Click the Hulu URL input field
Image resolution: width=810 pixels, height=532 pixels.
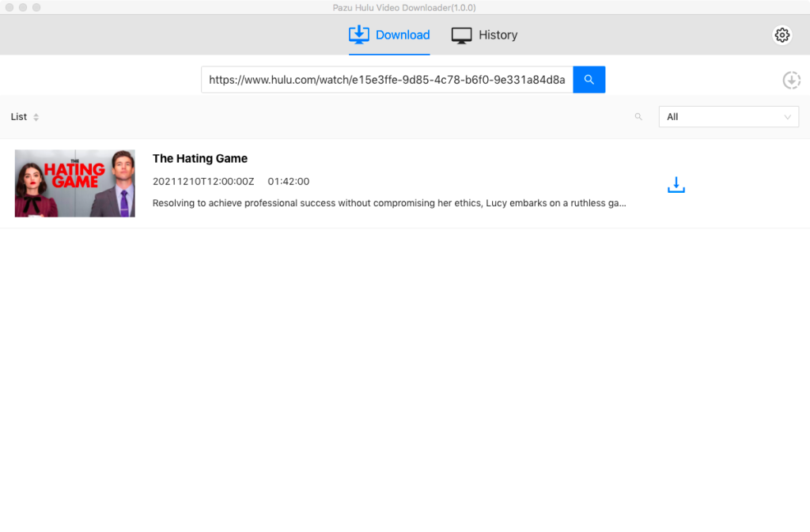[387, 80]
